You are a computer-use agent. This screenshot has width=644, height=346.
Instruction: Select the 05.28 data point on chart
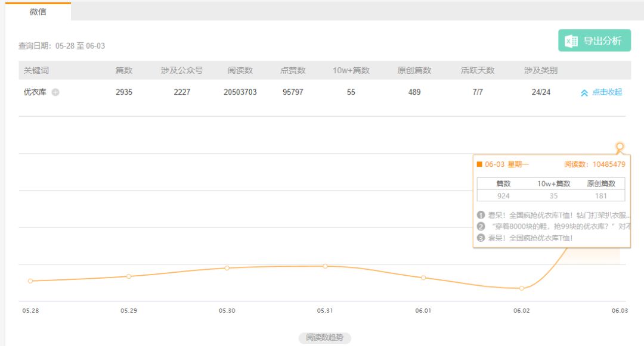point(30,281)
